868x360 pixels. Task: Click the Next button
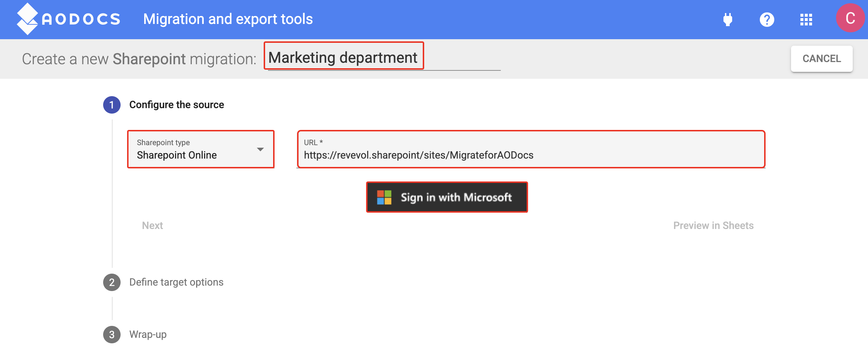(x=152, y=225)
